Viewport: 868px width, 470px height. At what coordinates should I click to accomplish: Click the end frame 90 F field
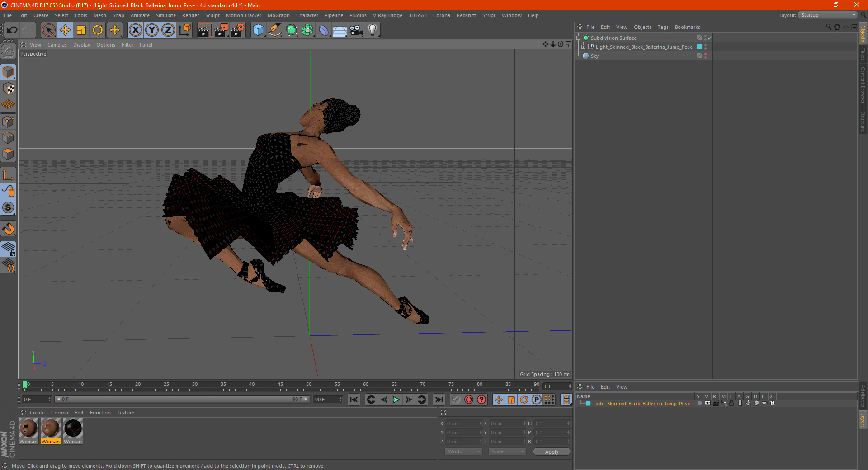[x=328, y=399]
